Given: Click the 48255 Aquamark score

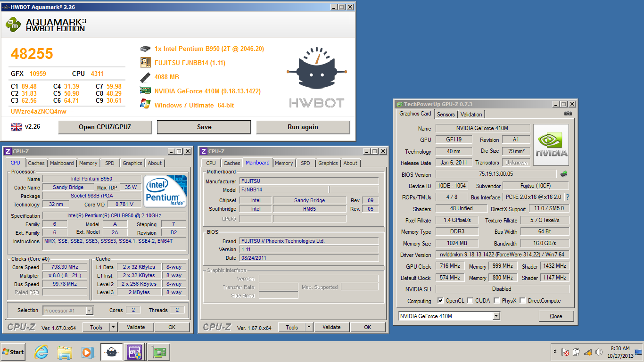Looking at the screenshot, I should [x=32, y=54].
